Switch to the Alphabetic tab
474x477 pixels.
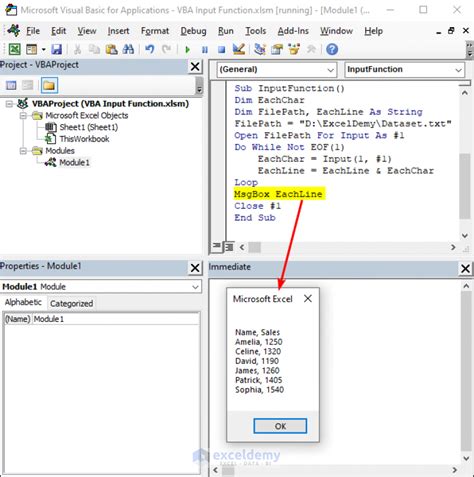tap(23, 302)
